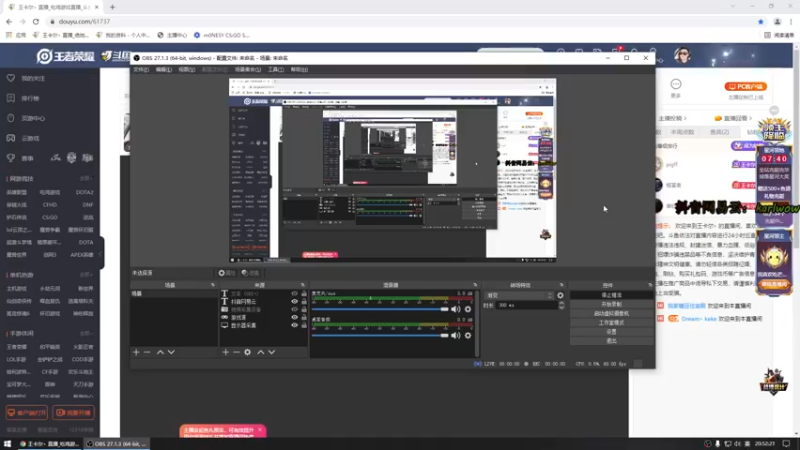Screen dimensions: 800x450
Task: Start the virtual camera in OBS
Action: (x=611, y=313)
